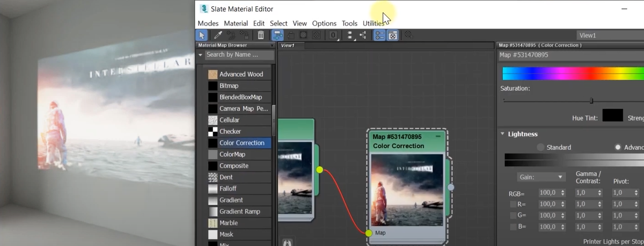Image resolution: width=644 pixels, height=246 pixels.
Task: Select the Standard lightness radio button
Action: [x=540, y=147]
